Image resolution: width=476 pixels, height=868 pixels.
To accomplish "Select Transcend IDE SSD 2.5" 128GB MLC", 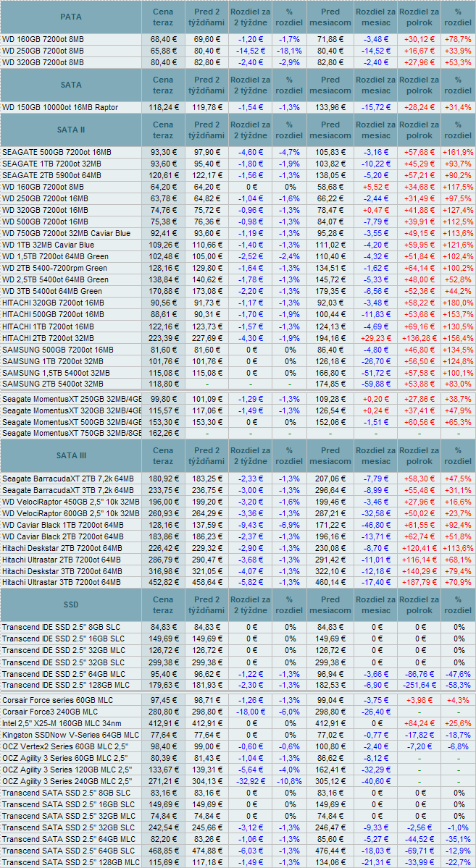I will [65, 686].
